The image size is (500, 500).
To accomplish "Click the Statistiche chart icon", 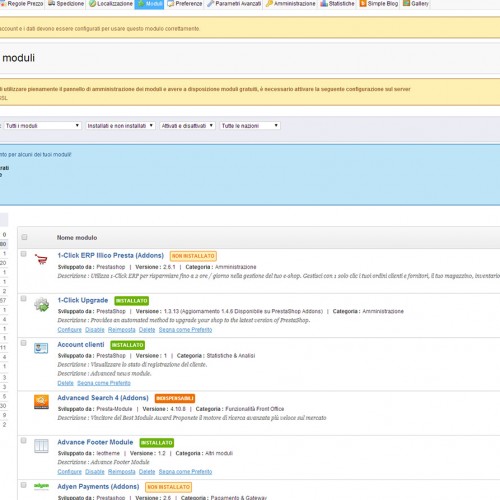I will coord(324,4).
